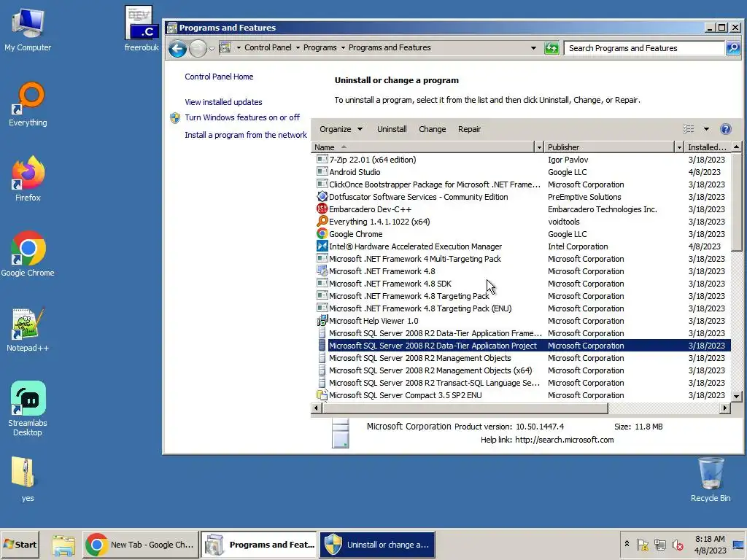This screenshot has width=747, height=560.
Task: Click the Google Chrome icon in program list
Action: [x=322, y=234]
